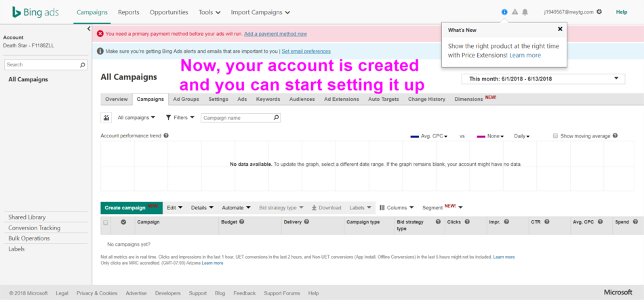
Task: Click the warning alerts triangle icon
Action: [515, 12]
